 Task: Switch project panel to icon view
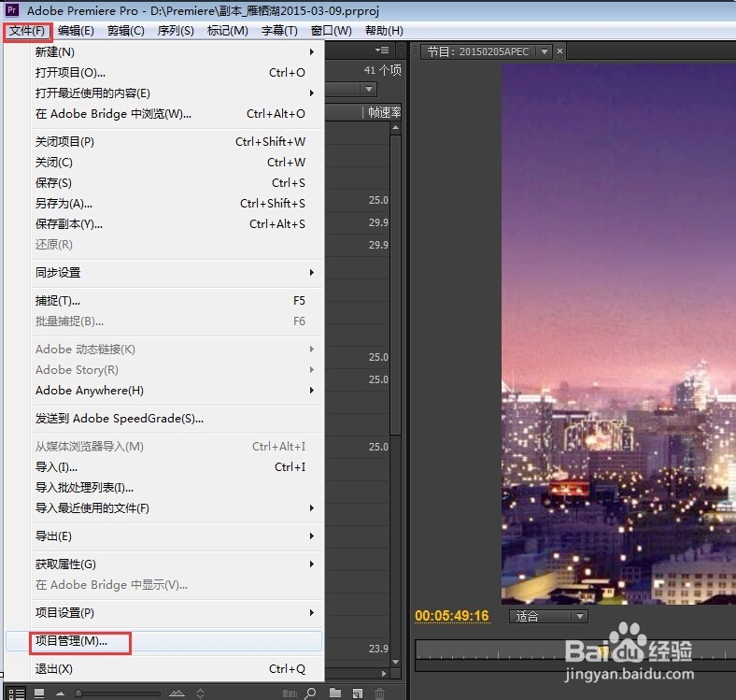39,693
